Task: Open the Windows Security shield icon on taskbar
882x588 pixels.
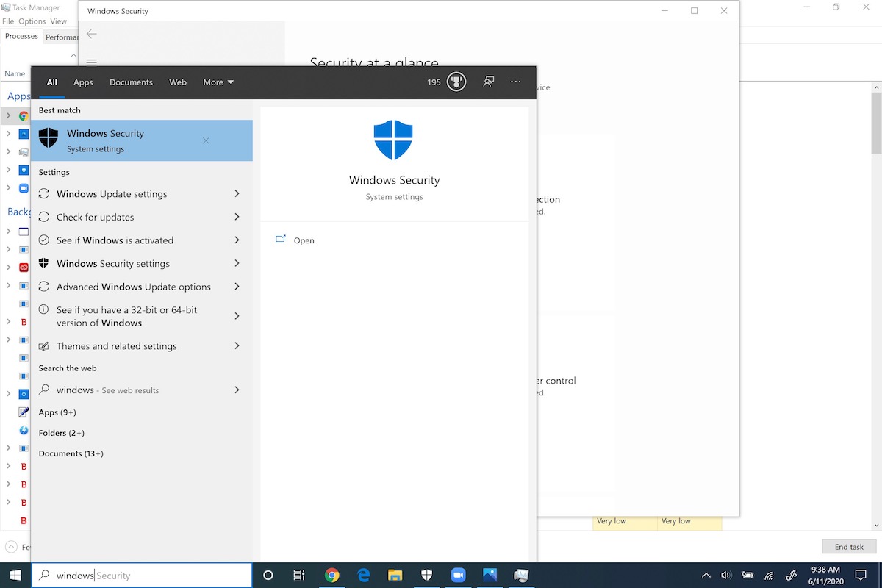Action: (x=427, y=576)
